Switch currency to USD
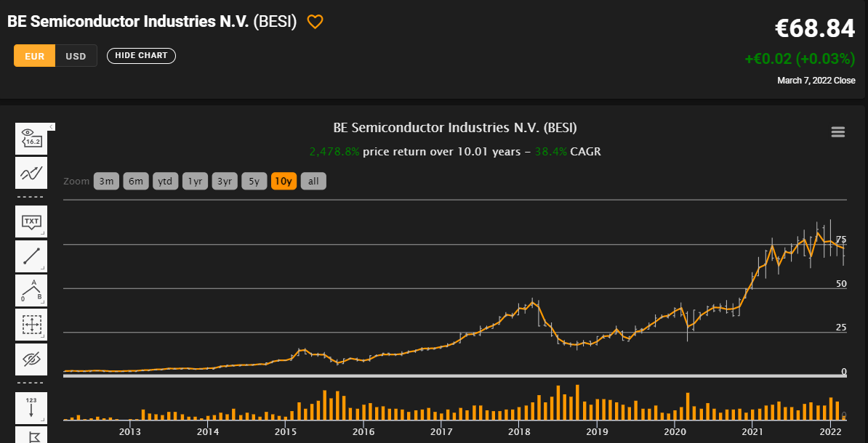The width and height of the screenshot is (868, 443). (x=76, y=56)
